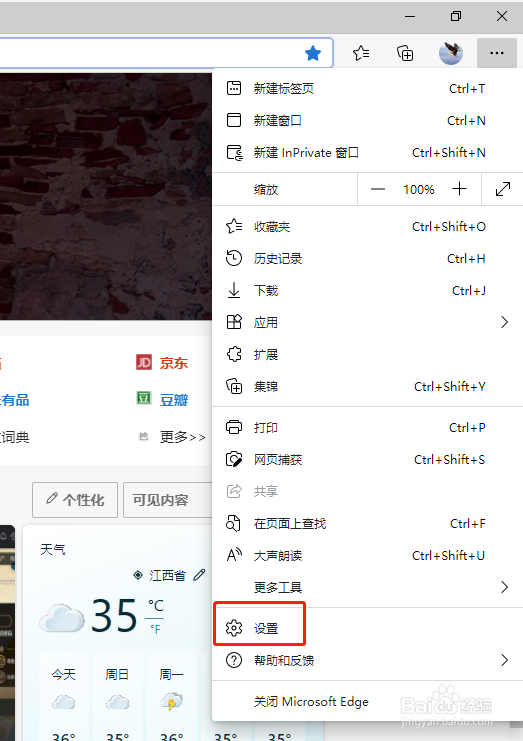Click the gear icon beside 设置
The height and width of the screenshot is (741, 523).
tap(234, 628)
